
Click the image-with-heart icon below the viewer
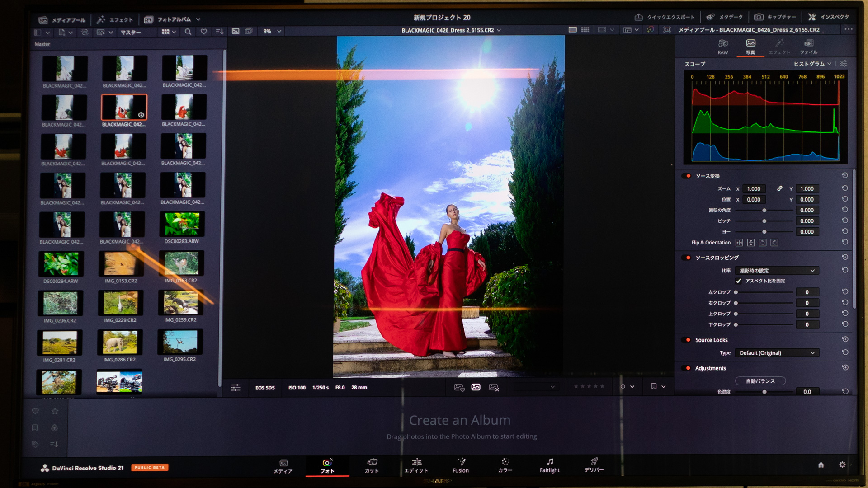tap(459, 387)
